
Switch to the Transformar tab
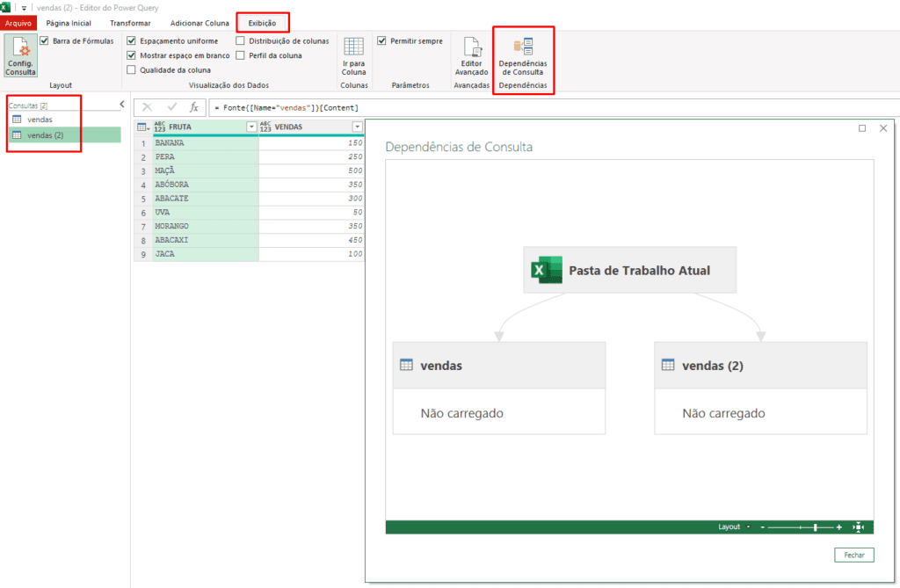click(x=130, y=23)
